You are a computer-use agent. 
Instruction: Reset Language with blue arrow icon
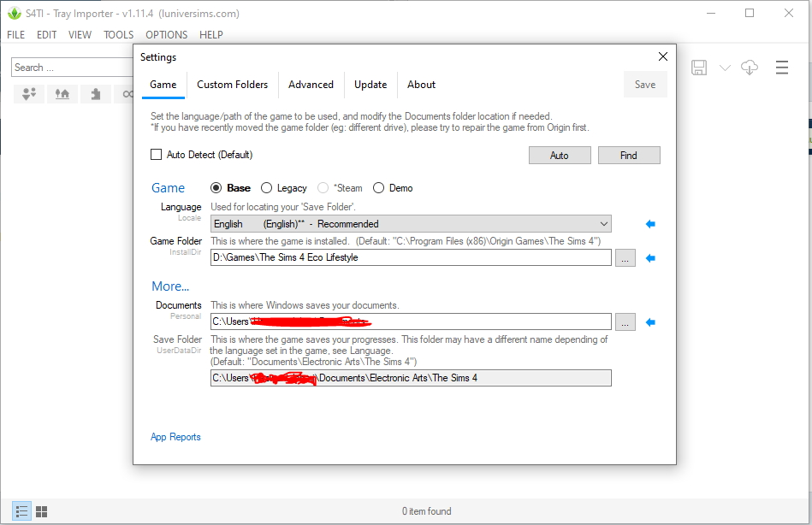[650, 224]
